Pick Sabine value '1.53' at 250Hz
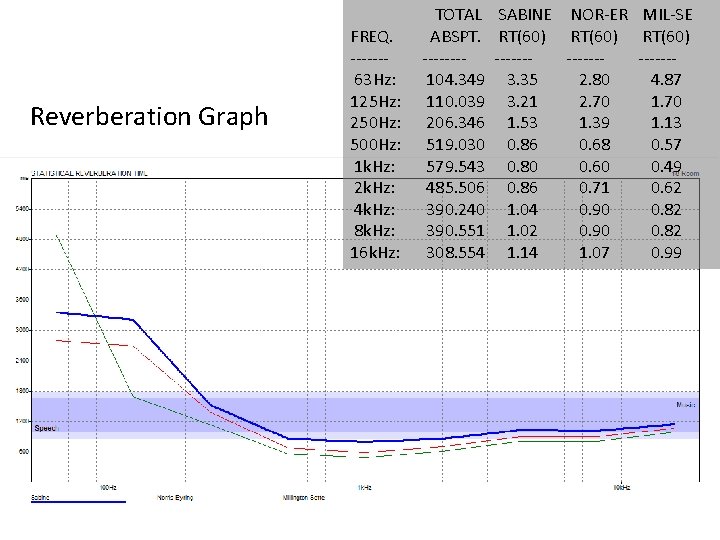The width and height of the screenshot is (720, 540). coord(522,123)
